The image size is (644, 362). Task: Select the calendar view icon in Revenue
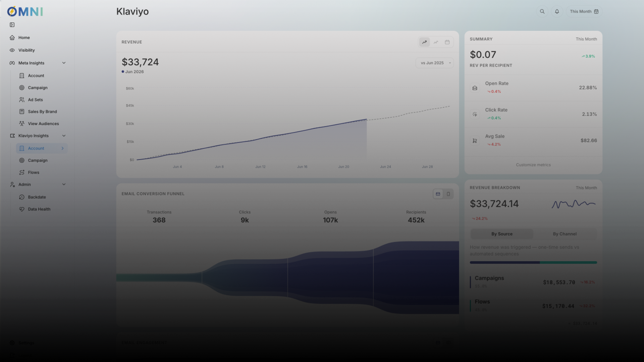coord(447,42)
